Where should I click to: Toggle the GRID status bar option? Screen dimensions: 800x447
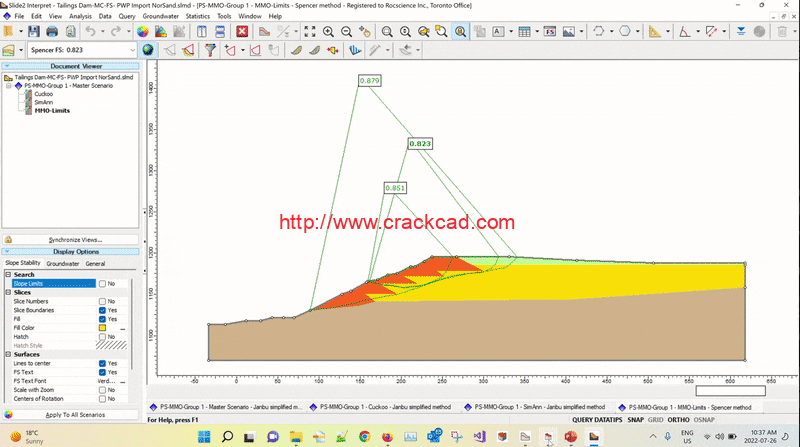(655, 420)
